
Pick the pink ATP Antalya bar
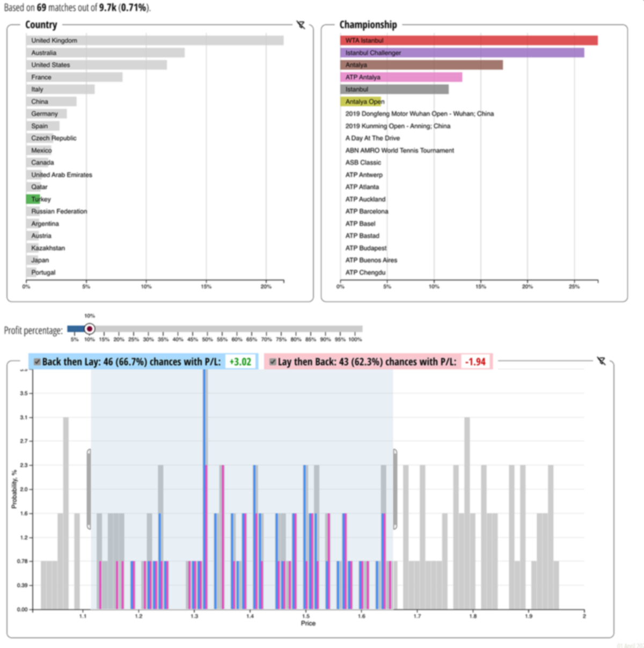tap(401, 77)
